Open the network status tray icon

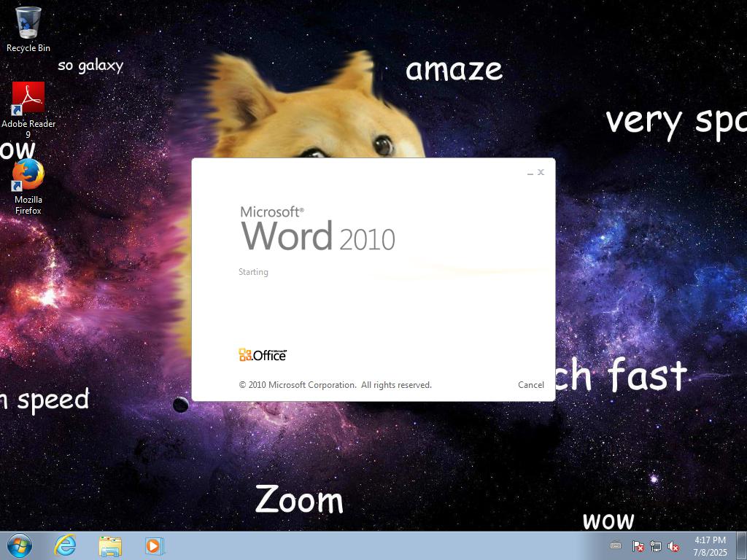pos(655,546)
